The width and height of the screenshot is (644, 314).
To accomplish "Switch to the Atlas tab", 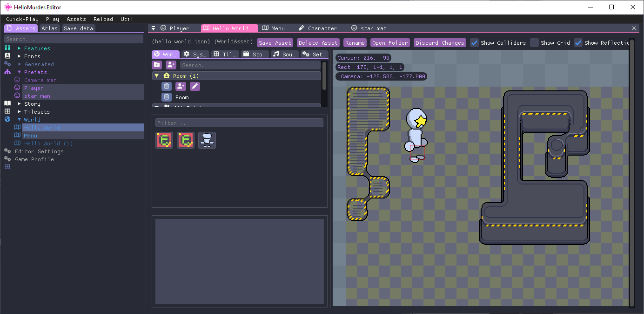I will (x=49, y=28).
